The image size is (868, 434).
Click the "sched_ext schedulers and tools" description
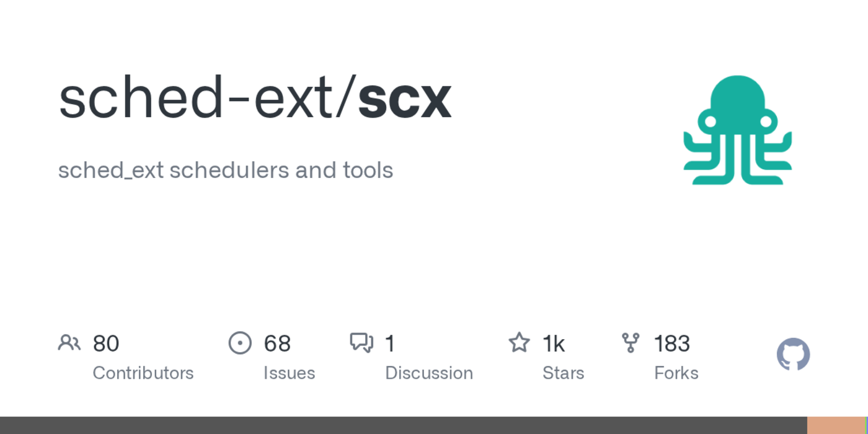(x=226, y=170)
